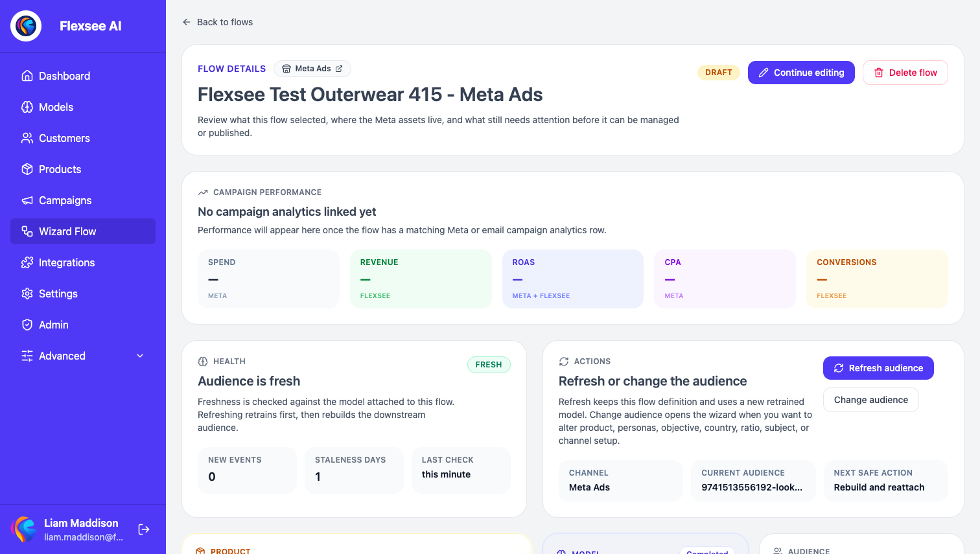
Task: Go to the Admin section
Action: pos(83,325)
